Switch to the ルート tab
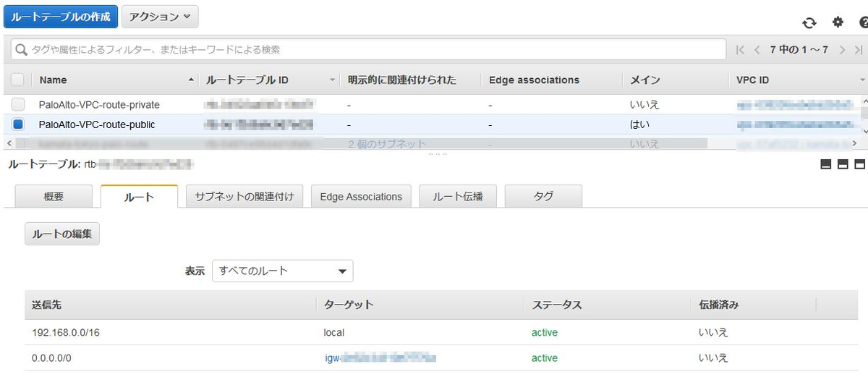The width and height of the screenshot is (868, 377). [x=139, y=196]
